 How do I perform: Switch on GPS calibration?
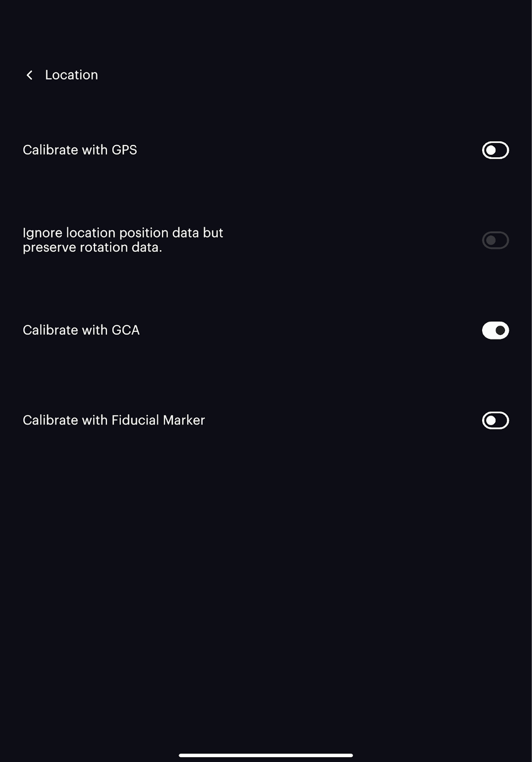[x=495, y=150]
